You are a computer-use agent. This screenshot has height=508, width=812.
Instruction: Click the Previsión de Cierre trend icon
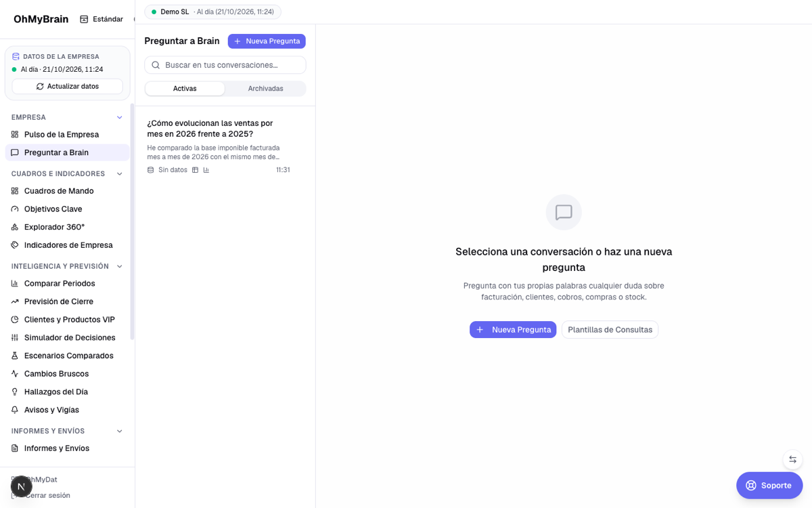pyautogui.click(x=15, y=301)
